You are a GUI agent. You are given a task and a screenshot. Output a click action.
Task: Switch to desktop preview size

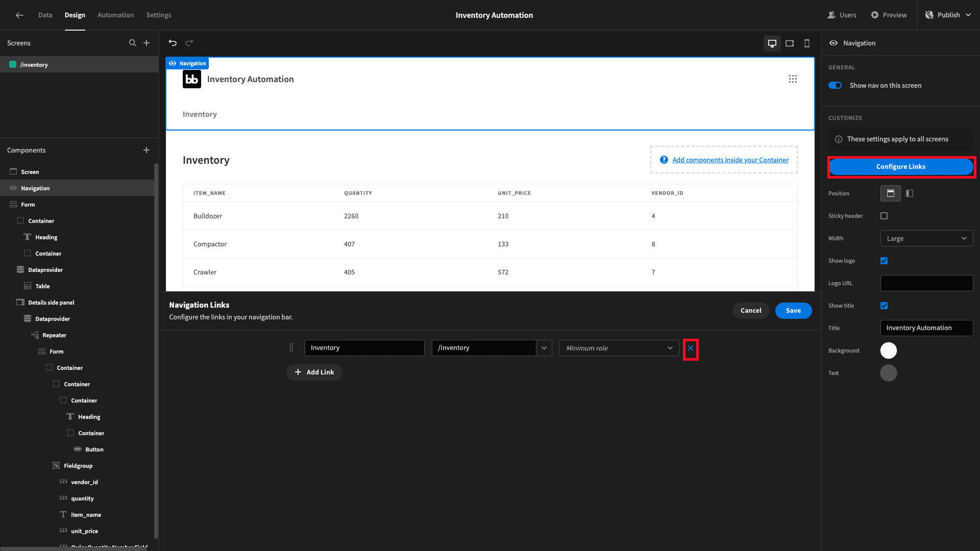click(x=772, y=43)
